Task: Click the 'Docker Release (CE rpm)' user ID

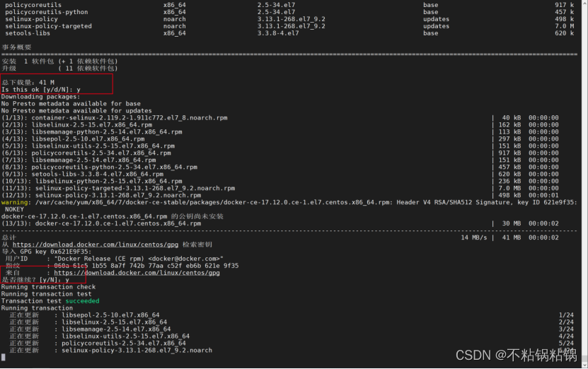Action: click(139, 259)
